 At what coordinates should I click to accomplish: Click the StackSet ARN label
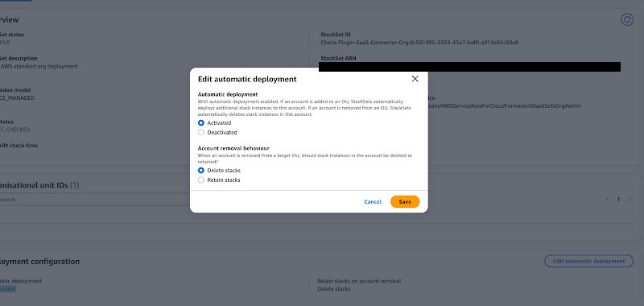(338, 58)
